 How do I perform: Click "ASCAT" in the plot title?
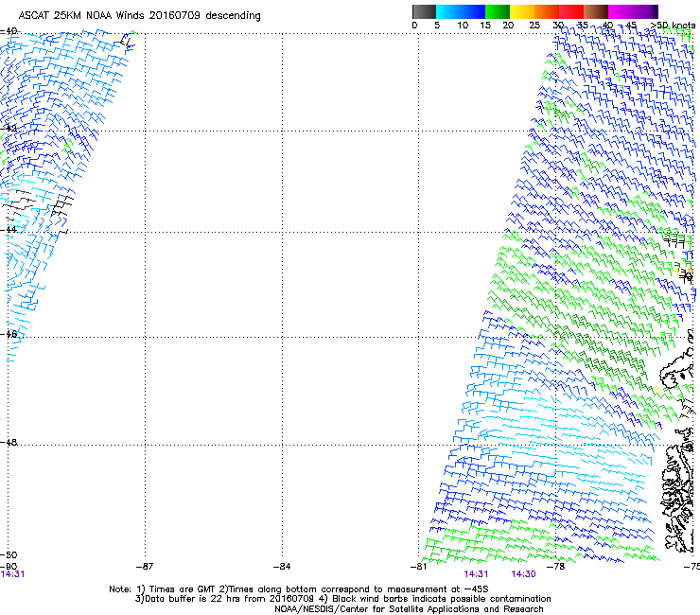click(34, 15)
